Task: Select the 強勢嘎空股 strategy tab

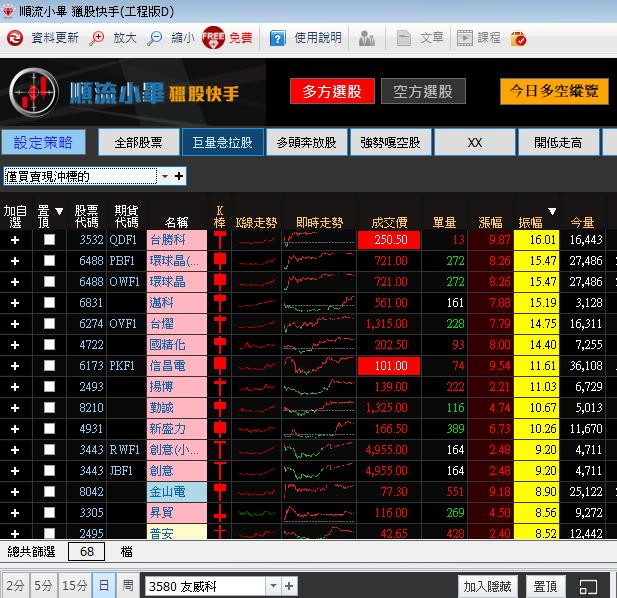Action: click(x=391, y=142)
